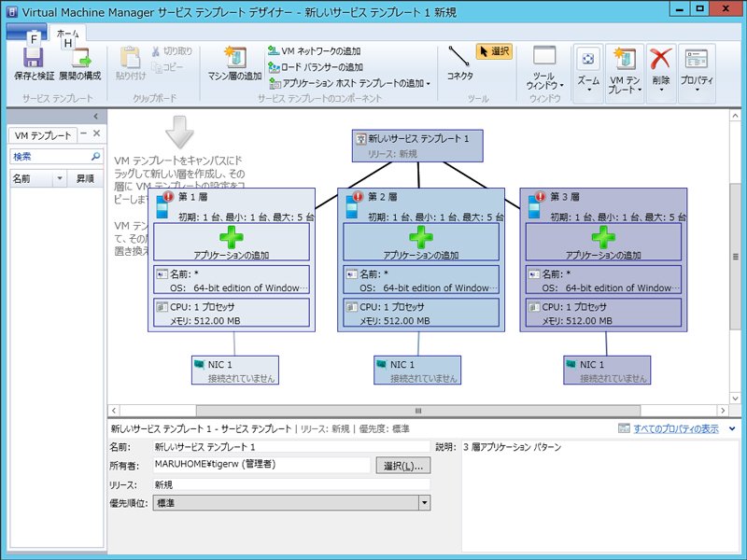The image size is (747, 560).
Task: Click the 第 1 層 server tier icon
Action: [x=162, y=207]
